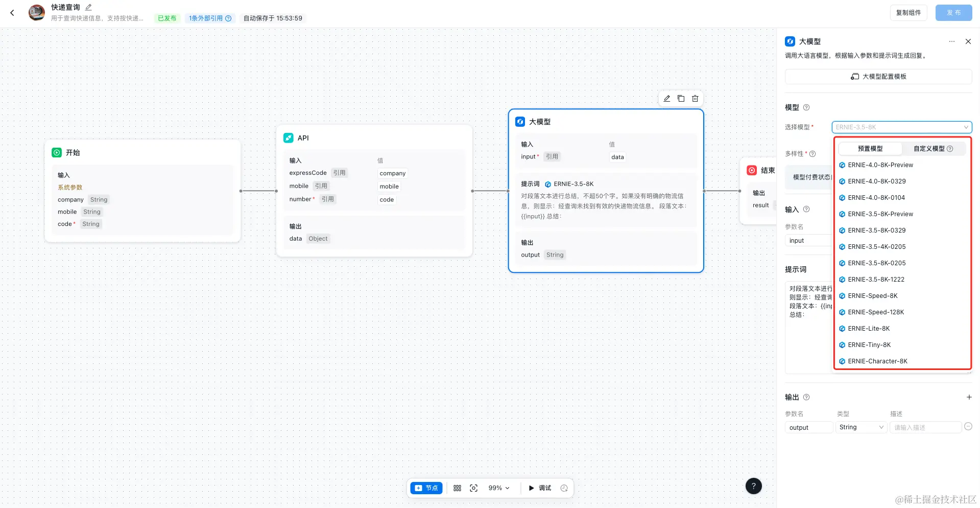The width and height of the screenshot is (980, 508).
Task: Click the edit icon above the 大模型 node
Action: tap(667, 99)
